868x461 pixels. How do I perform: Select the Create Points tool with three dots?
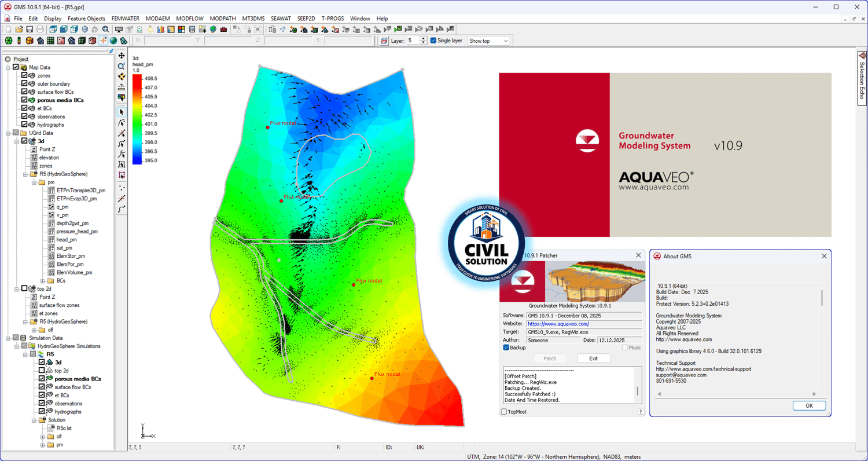click(122, 188)
